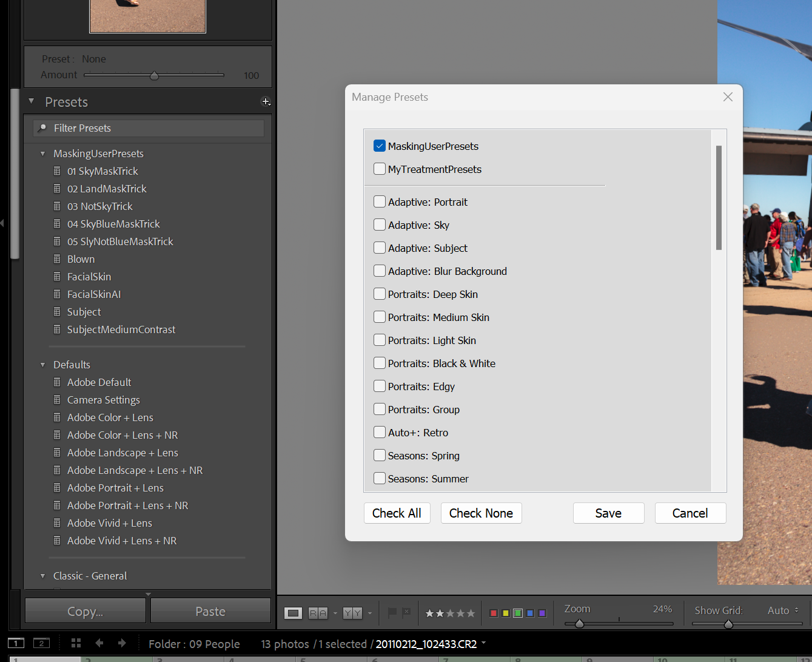Go to previous photo with the back arrow
812x662 pixels.
tap(99, 643)
